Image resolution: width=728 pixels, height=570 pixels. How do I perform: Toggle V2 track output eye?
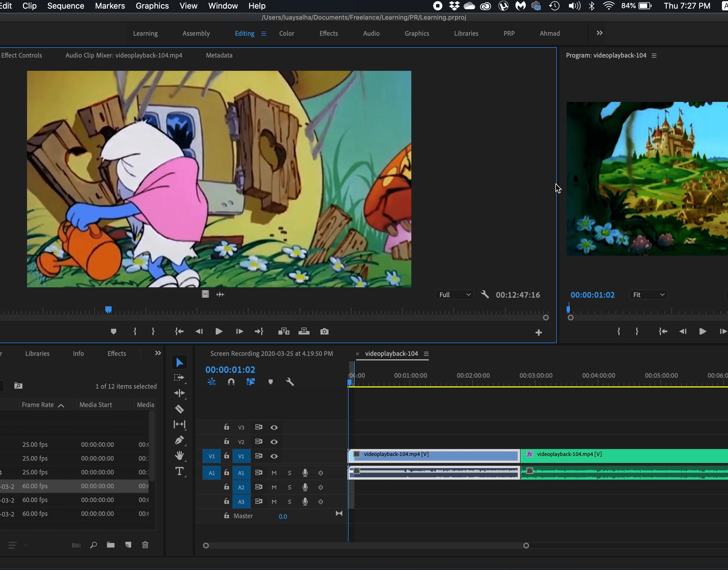tap(274, 442)
